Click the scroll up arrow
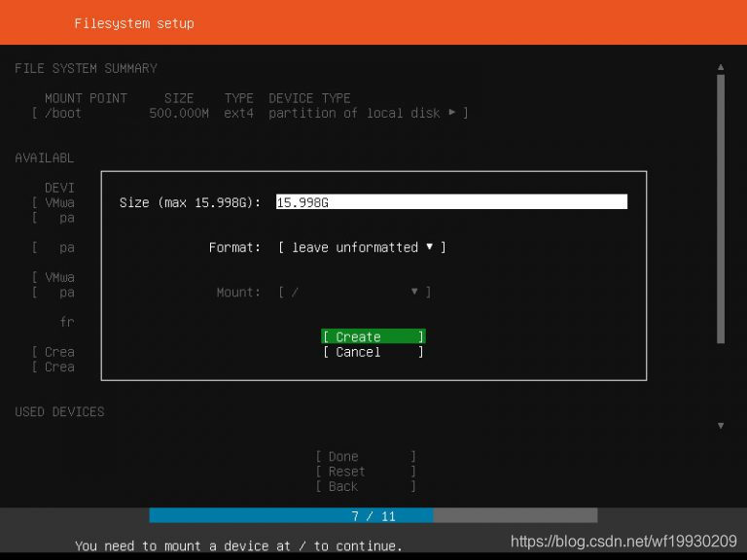Viewport: 747px width, 560px height. (x=721, y=68)
